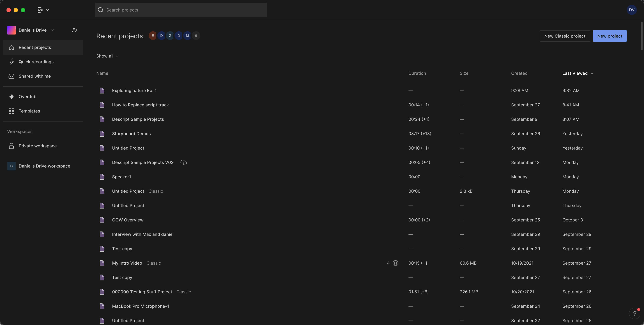Click the Templates grid icon
This screenshot has height=325, width=644.
point(11,111)
